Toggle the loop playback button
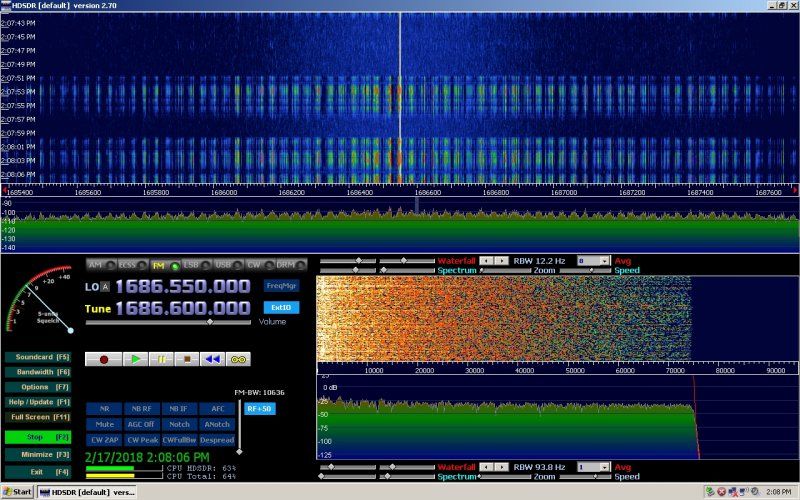 238,358
